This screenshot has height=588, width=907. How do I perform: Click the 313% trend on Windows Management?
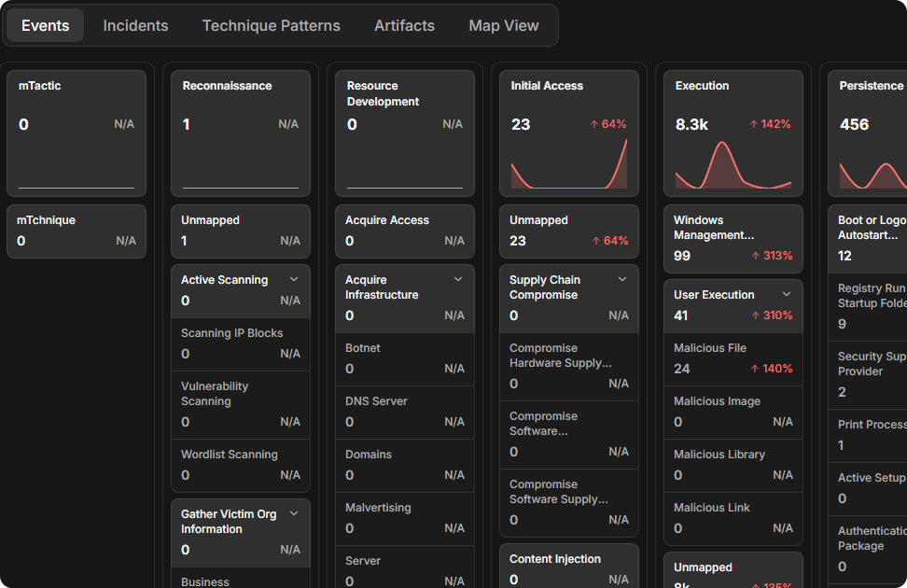[772, 256]
